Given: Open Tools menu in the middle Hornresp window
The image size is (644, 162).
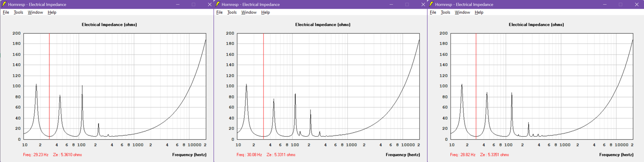Looking at the screenshot, I should [x=232, y=13].
